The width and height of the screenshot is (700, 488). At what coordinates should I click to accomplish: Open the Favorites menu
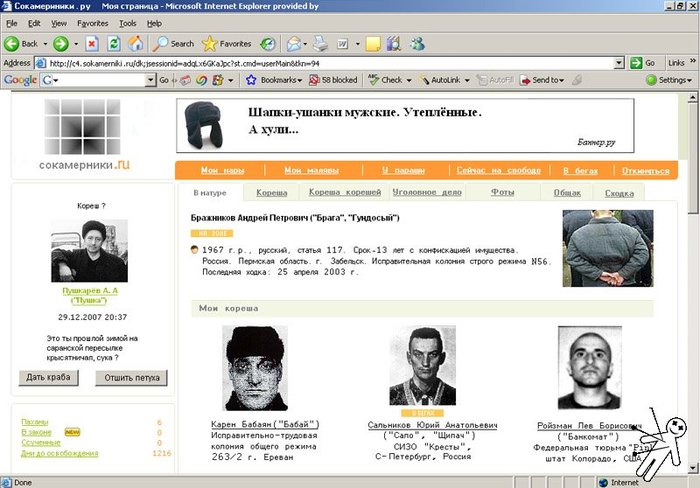click(92, 23)
